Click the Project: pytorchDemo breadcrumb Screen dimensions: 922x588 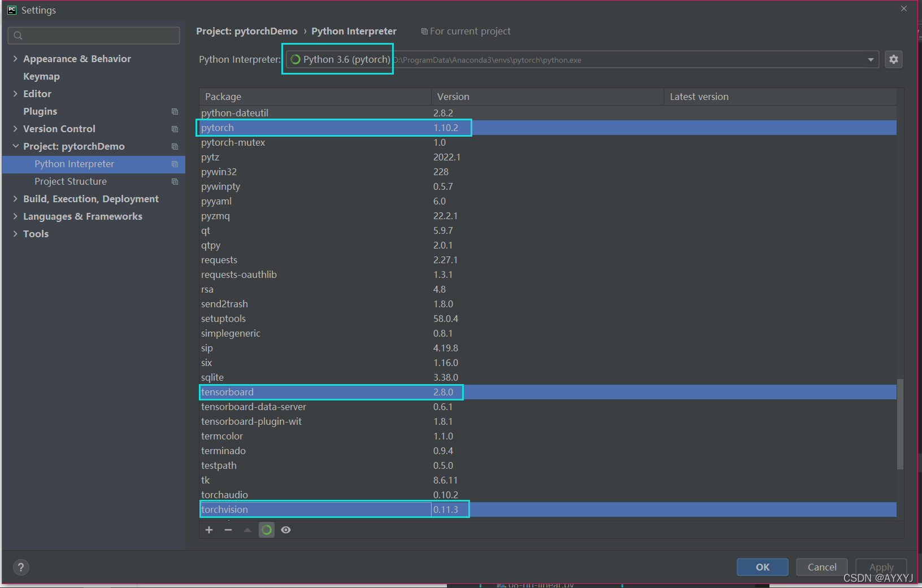pos(246,31)
